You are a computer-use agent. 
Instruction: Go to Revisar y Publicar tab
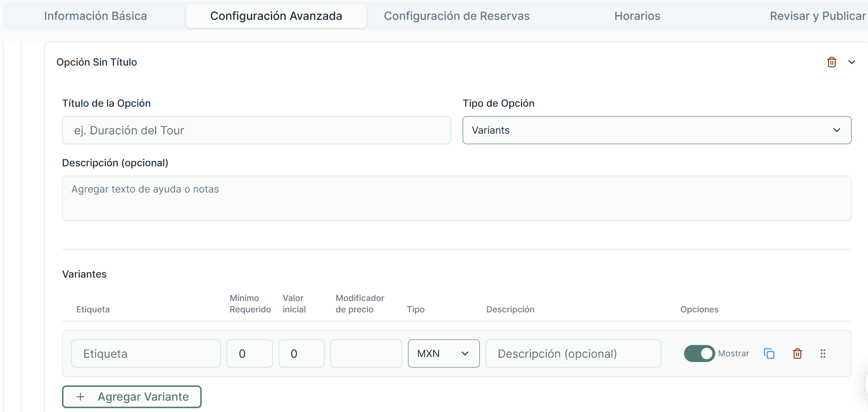pos(817,16)
